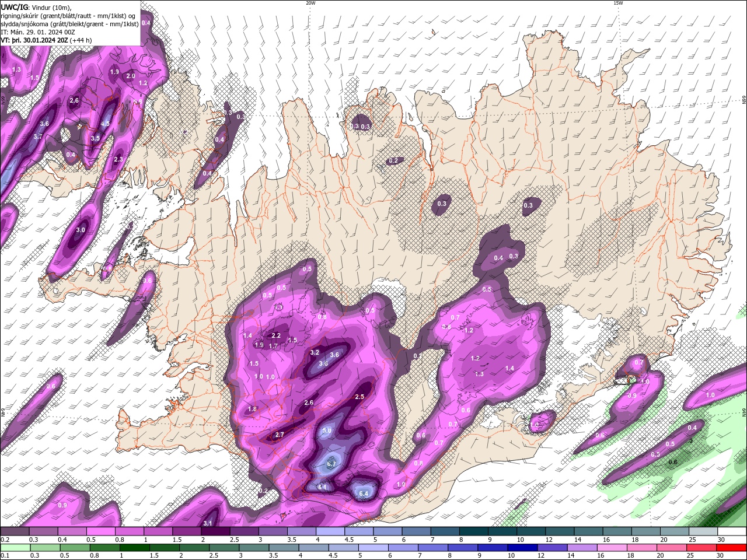The image size is (747, 560).
Task: Click the '20W' longitude label
Action: coord(310,3)
